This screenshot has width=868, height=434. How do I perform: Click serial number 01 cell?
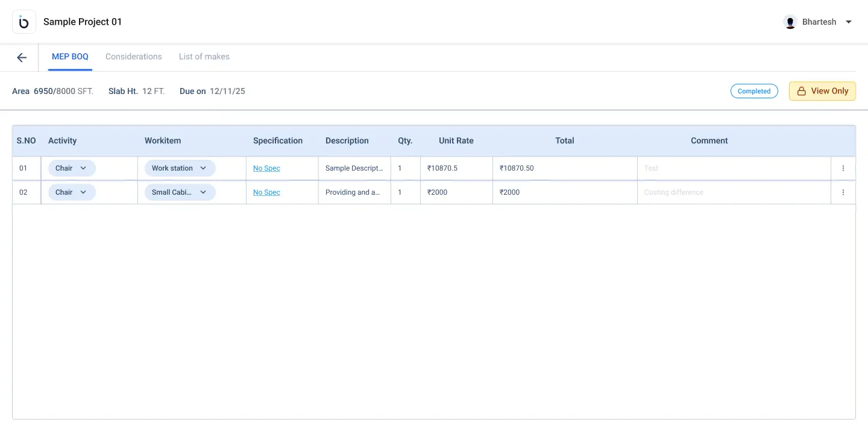[x=27, y=168]
